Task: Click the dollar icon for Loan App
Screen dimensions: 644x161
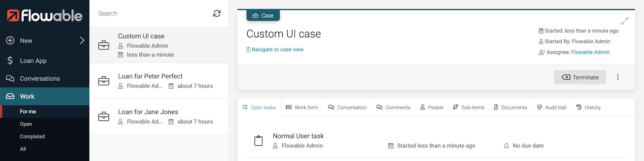Action: point(10,61)
